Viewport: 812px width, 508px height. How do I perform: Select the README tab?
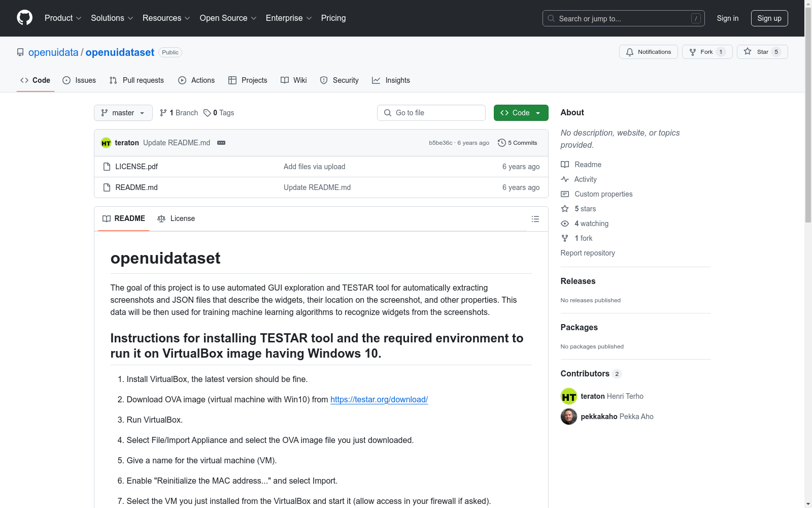point(124,218)
